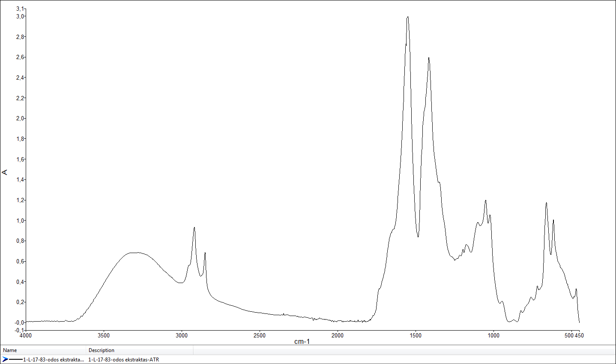Select the 1-L-17-83-odos ekstrakta name entry
616x364 pixels.
[54, 360]
